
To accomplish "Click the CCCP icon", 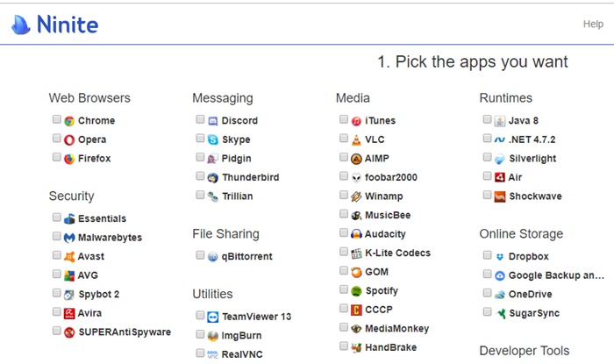I will point(356,310).
